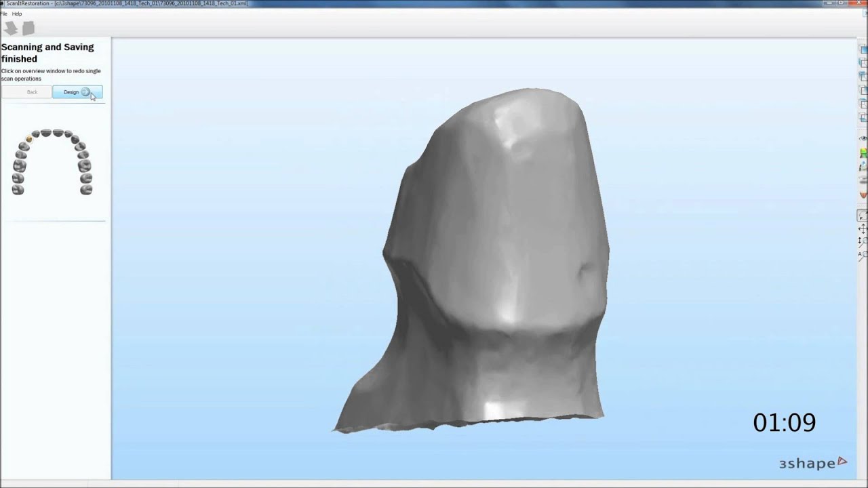Toggle the eye visibility icon in right toolbar
Screen dimensions: 868x488
(863, 138)
